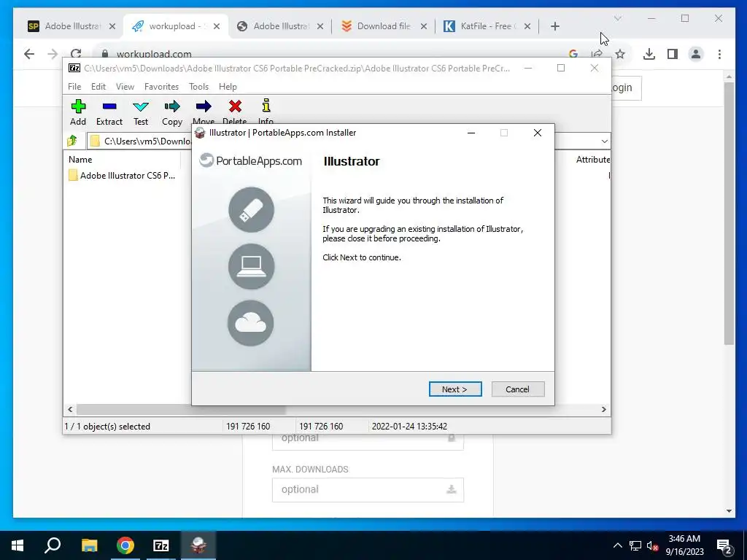Select the Test archive icon
This screenshot has width=747, height=560.
coord(141,112)
